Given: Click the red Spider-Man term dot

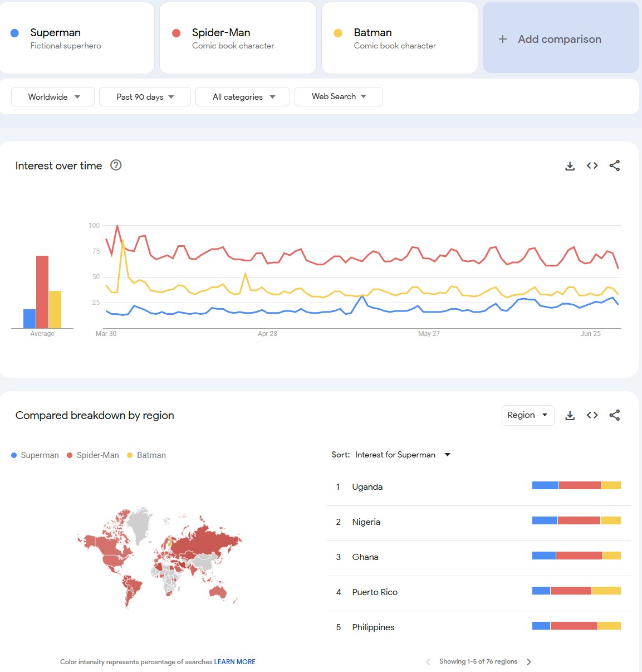Looking at the screenshot, I should [x=177, y=33].
